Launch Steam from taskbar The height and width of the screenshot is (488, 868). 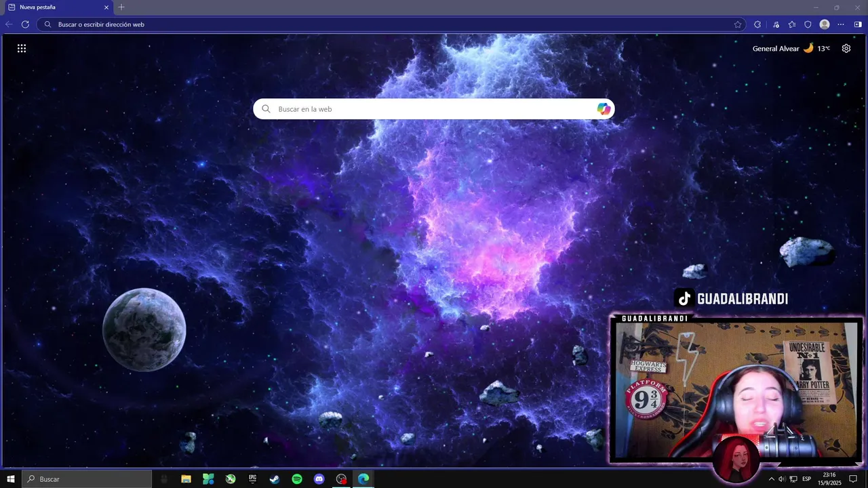275,479
